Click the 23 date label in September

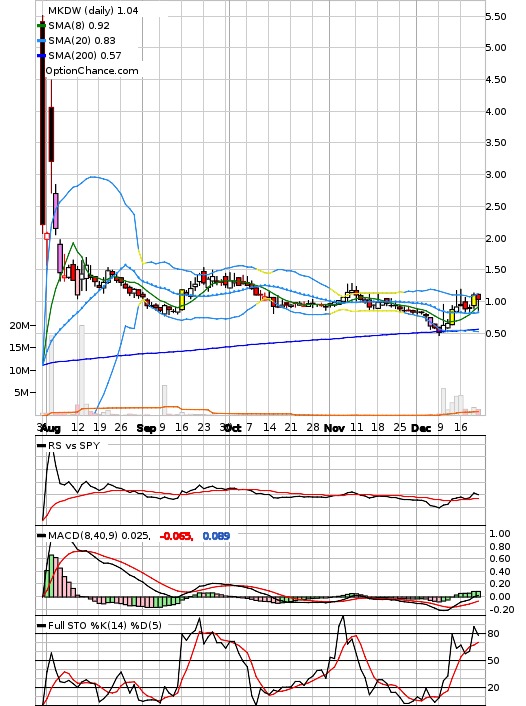(204, 427)
